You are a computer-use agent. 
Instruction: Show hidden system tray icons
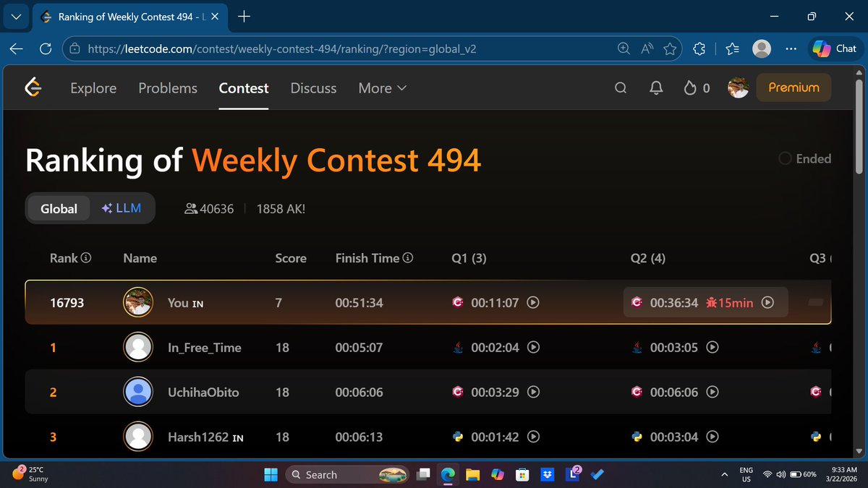click(724, 474)
